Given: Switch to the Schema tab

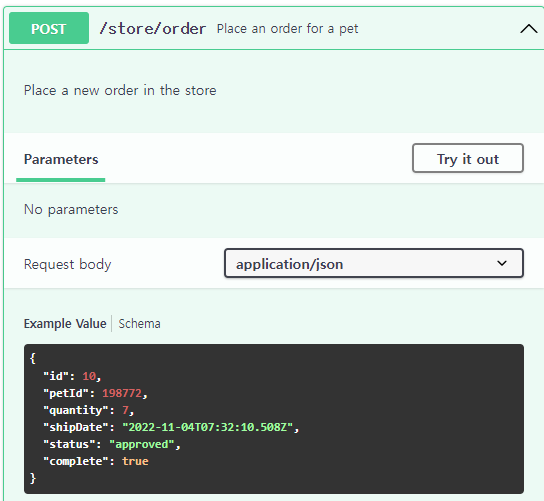Looking at the screenshot, I should (139, 324).
